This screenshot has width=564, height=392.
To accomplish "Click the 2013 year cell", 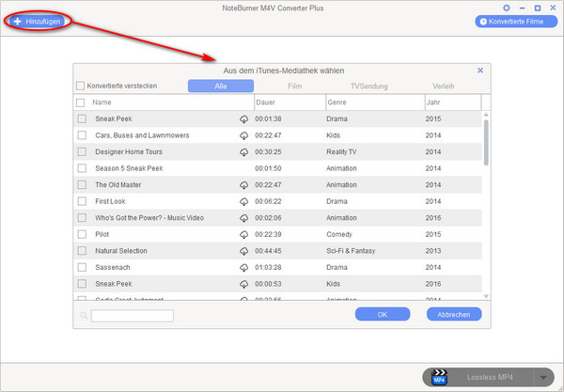I will point(433,251).
